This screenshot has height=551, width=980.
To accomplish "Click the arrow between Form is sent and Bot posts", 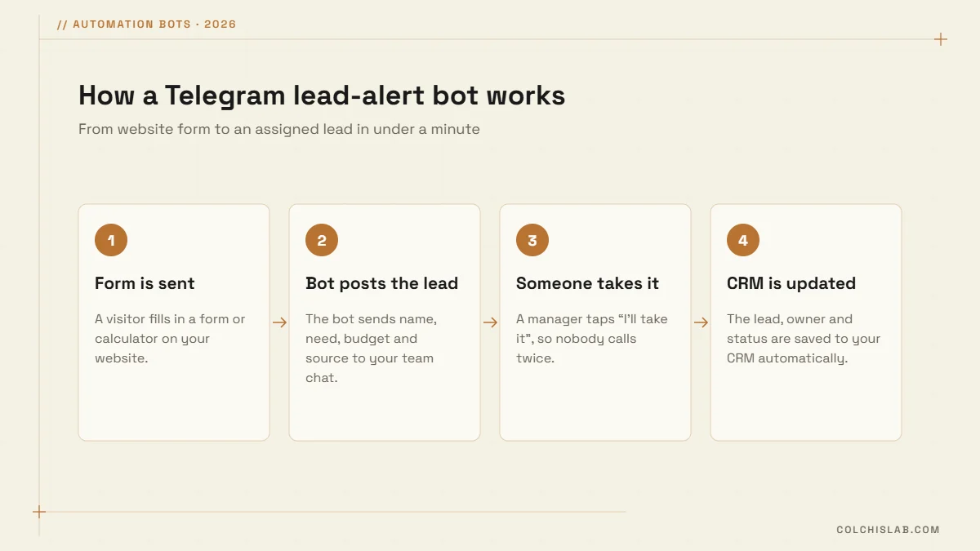I will 279,322.
